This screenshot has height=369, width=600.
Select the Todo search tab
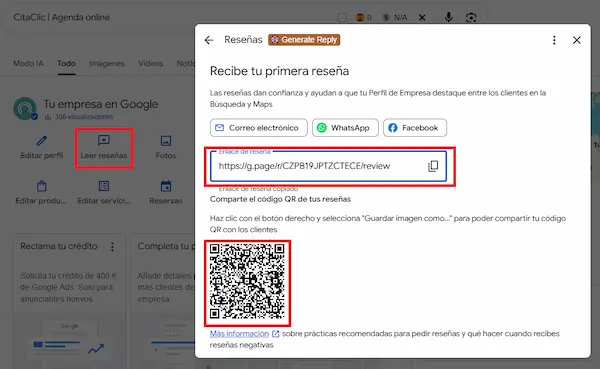(66, 64)
